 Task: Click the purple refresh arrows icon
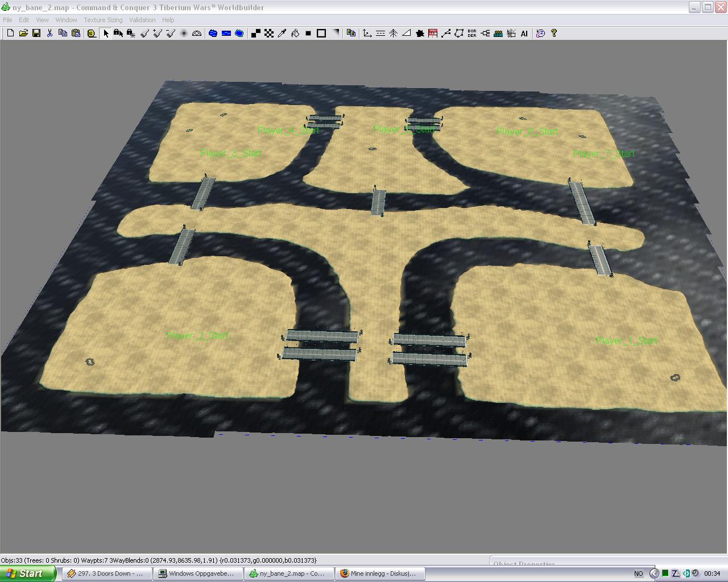click(x=540, y=34)
